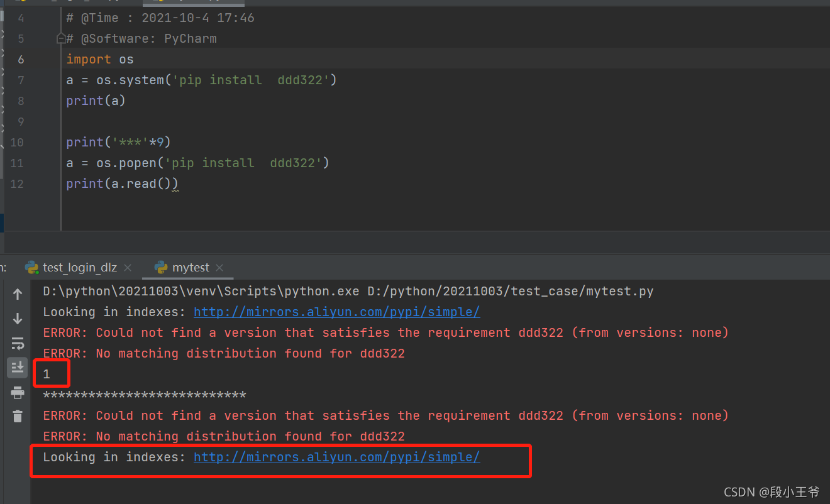Viewport: 830px width, 504px height.
Task: Open first mirrors.aliyun.com pypi simple link
Action: (x=336, y=312)
